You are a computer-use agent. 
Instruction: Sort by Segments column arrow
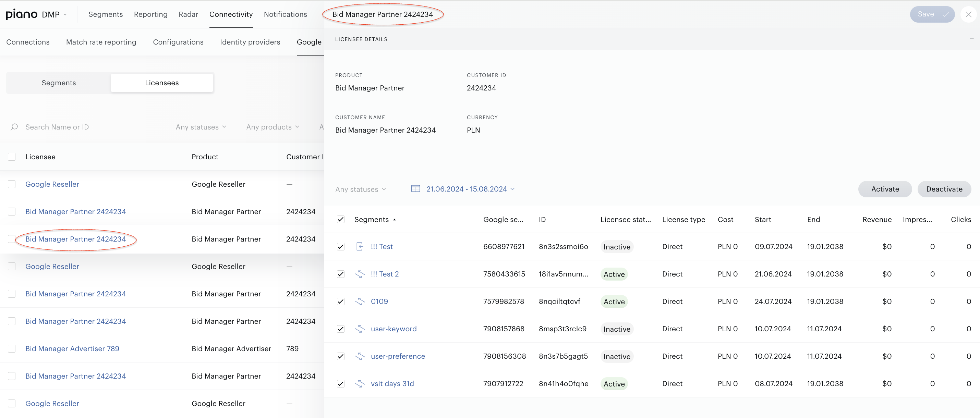pos(395,220)
